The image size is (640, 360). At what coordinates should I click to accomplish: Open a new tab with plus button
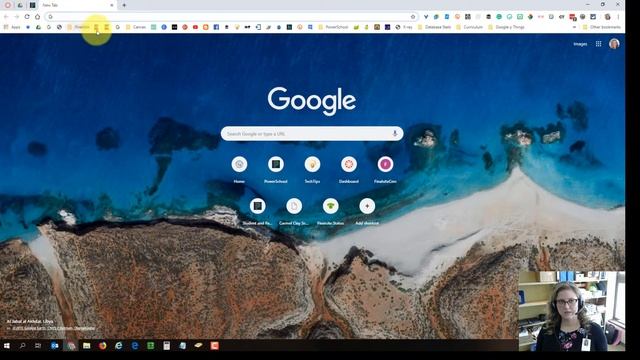click(124, 5)
